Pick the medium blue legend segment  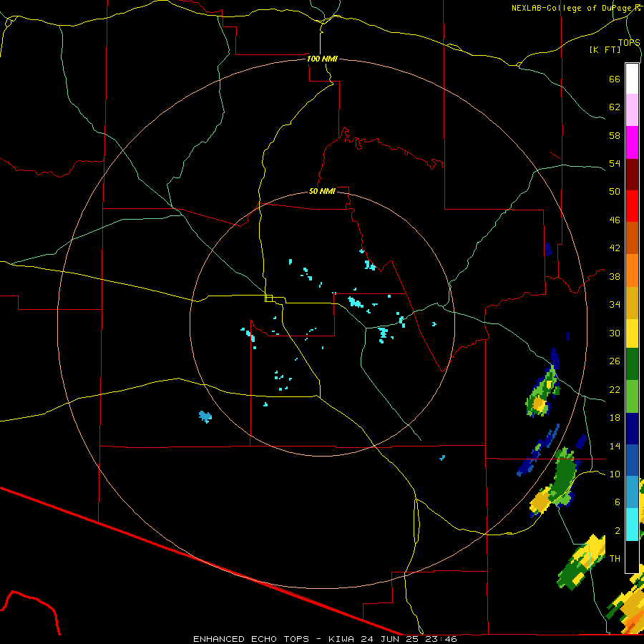pyautogui.click(x=632, y=460)
